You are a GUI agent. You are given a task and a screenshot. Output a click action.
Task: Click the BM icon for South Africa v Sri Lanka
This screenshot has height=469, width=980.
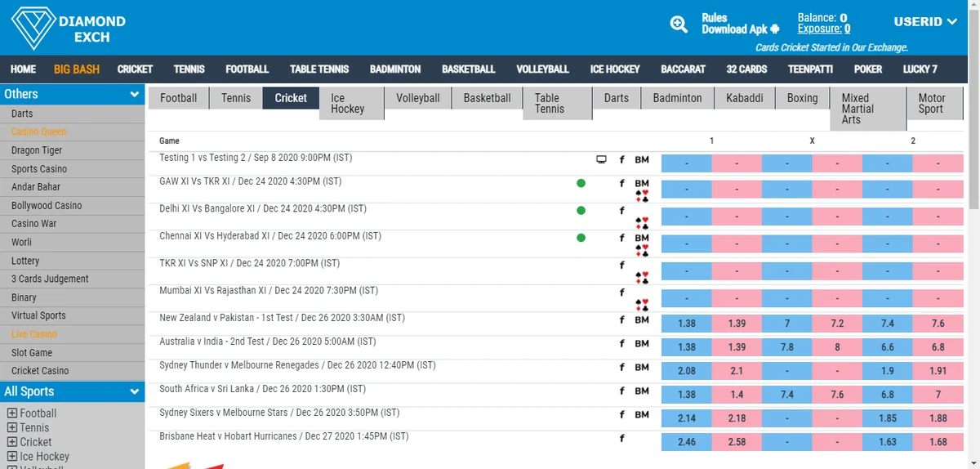coord(642,391)
